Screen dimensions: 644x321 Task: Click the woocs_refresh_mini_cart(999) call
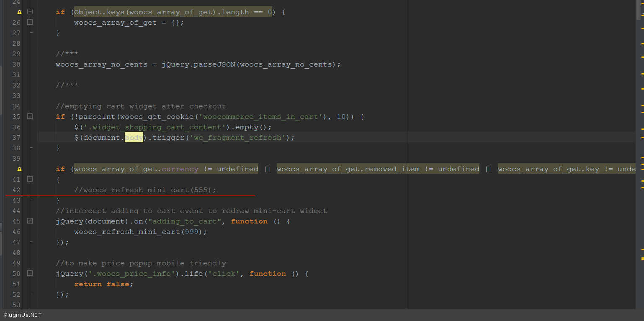(x=141, y=232)
